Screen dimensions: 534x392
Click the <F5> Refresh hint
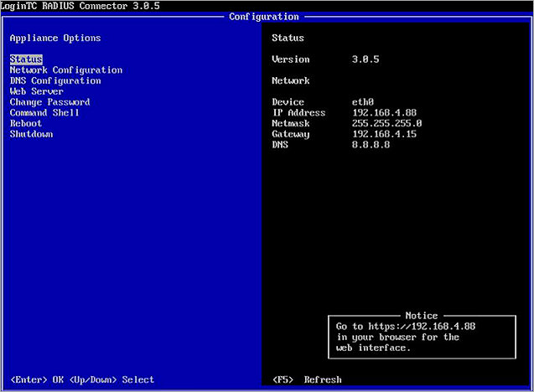pyautogui.click(x=307, y=379)
